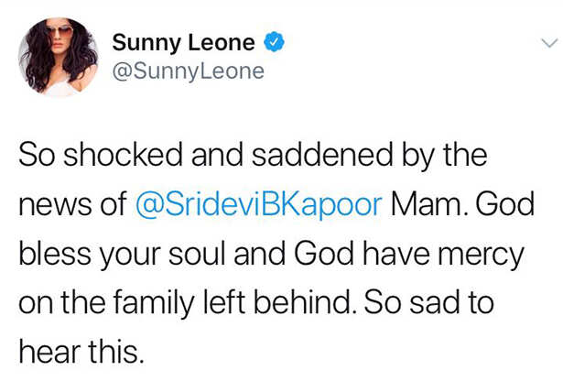Image resolution: width=563 pixels, height=392 pixels.
Task: Click the word "bless" in tweet text
Action: pyautogui.click(x=55, y=254)
